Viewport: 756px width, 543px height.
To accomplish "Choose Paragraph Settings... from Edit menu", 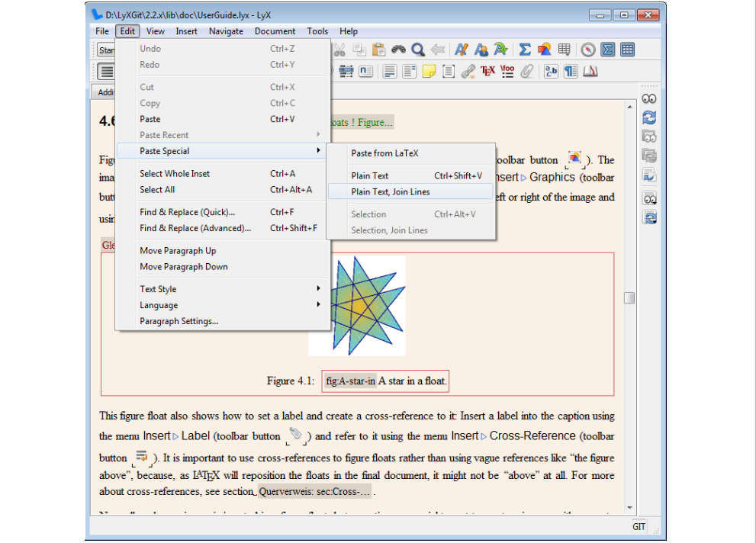I will [x=179, y=321].
